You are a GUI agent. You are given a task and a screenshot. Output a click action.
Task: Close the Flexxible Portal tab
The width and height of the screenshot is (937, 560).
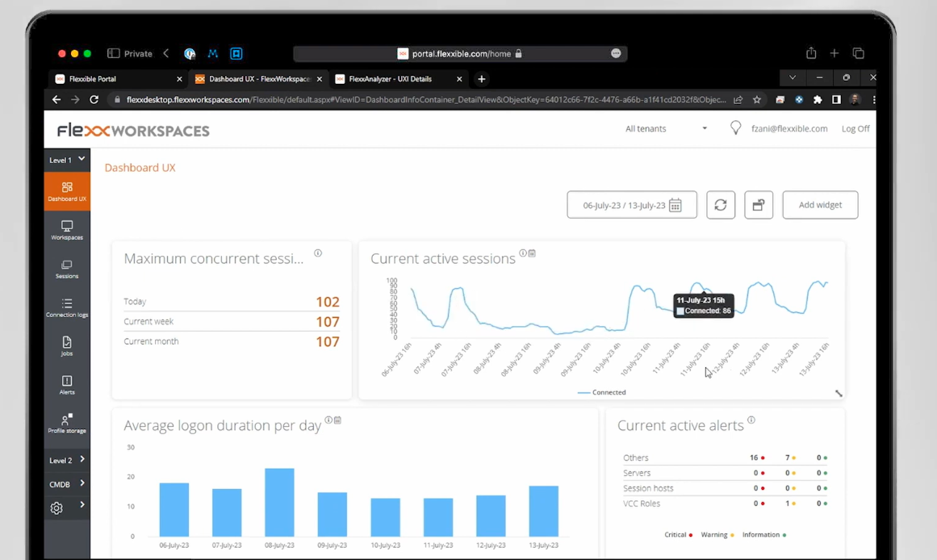pyautogui.click(x=179, y=79)
